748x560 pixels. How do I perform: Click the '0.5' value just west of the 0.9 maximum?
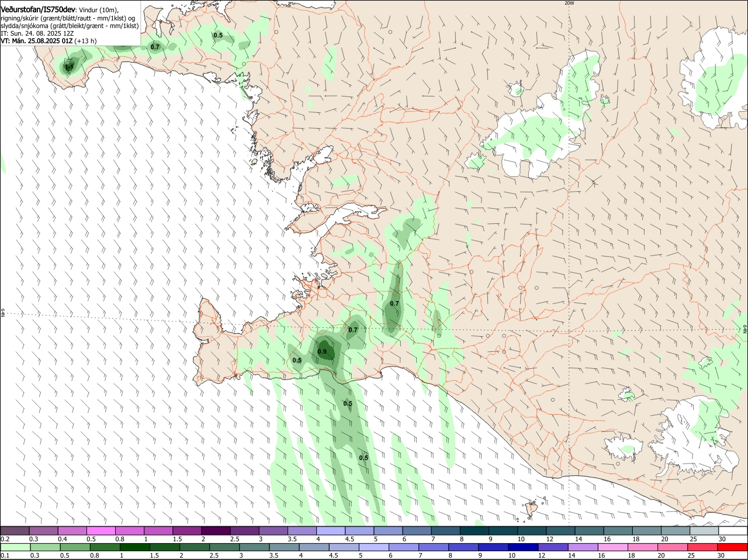click(x=297, y=360)
